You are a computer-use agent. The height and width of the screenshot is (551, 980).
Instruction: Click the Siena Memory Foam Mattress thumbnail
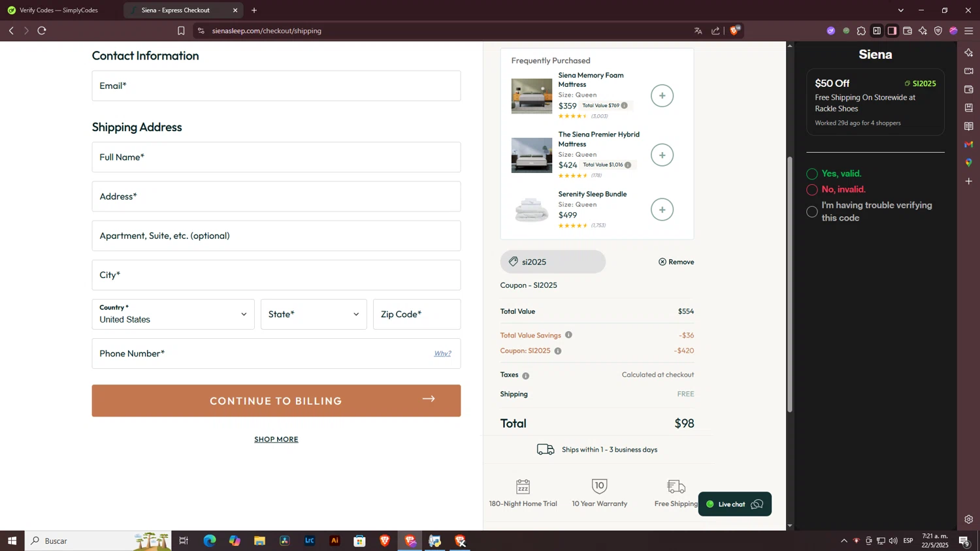tap(532, 96)
